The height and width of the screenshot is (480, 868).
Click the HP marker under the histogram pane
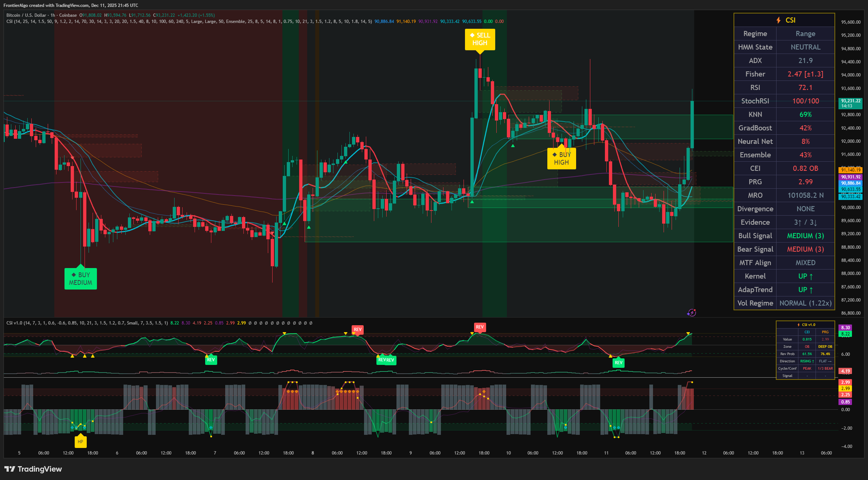(x=81, y=441)
